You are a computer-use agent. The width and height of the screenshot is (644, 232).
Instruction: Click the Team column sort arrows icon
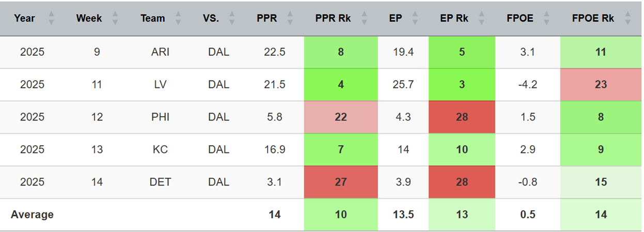pos(178,19)
